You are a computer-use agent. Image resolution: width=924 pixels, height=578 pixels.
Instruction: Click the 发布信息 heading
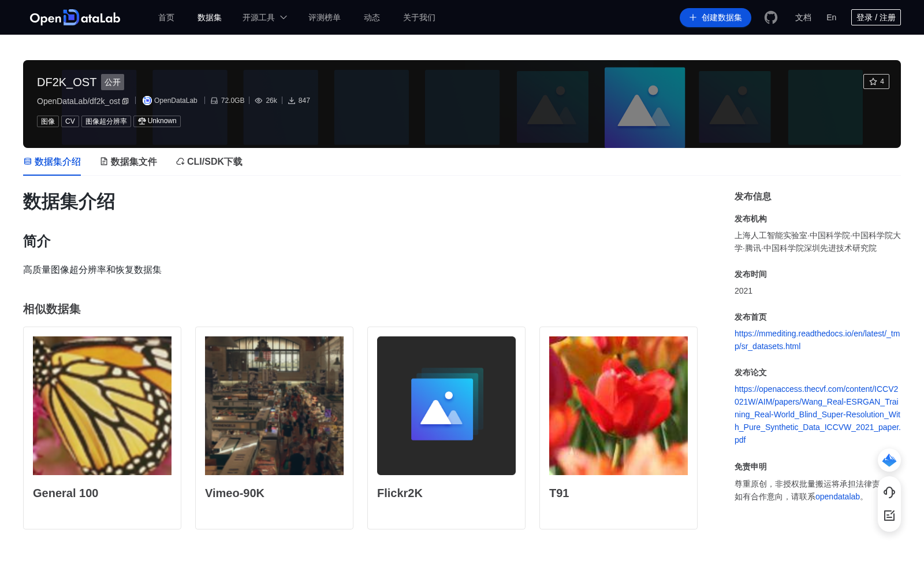click(x=752, y=197)
